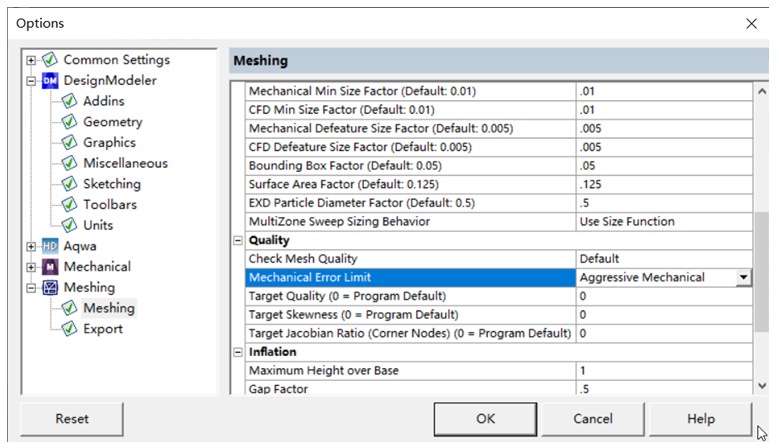Screen dimensions: 779x448
Task: Edit Target Jacobian Ratio value field
Action: click(664, 333)
